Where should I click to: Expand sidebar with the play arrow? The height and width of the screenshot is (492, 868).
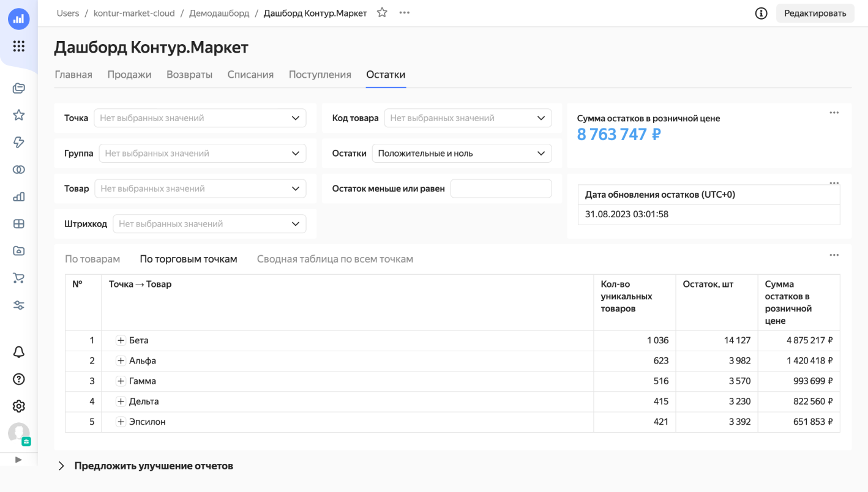pos(18,460)
